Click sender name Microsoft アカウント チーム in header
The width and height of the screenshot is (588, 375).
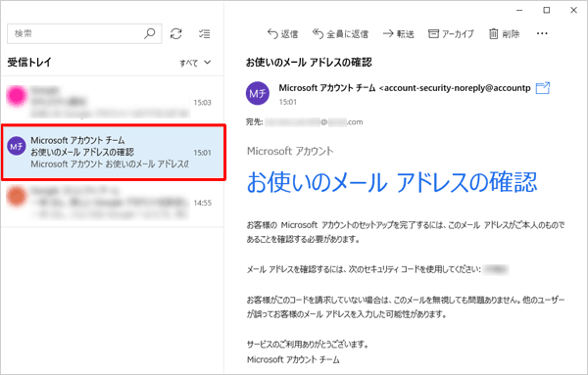[326, 88]
